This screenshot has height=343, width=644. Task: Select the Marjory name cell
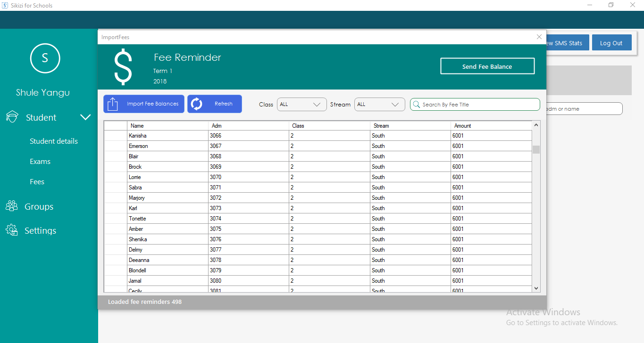(167, 198)
